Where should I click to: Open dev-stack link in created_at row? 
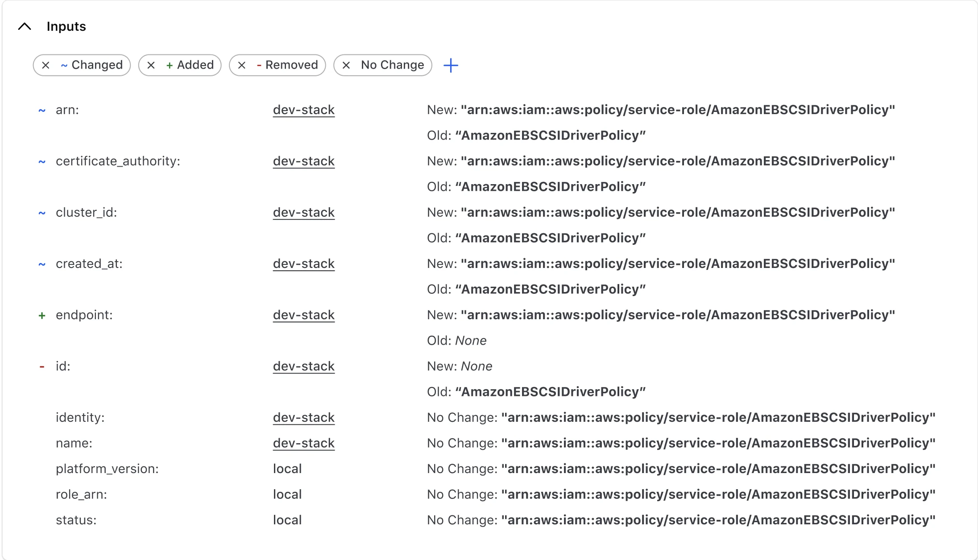(304, 264)
